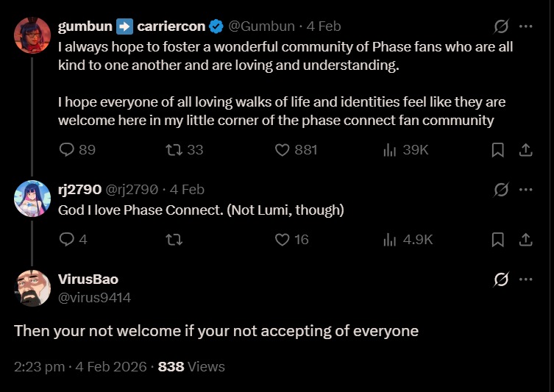Like rj2790's reply with 16 likes

pyautogui.click(x=282, y=240)
